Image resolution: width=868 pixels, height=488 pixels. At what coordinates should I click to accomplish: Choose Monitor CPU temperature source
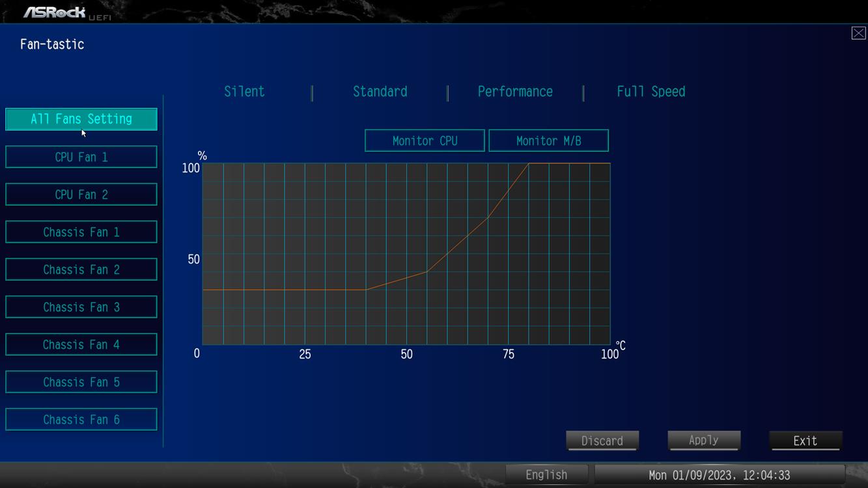pyautogui.click(x=425, y=141)
